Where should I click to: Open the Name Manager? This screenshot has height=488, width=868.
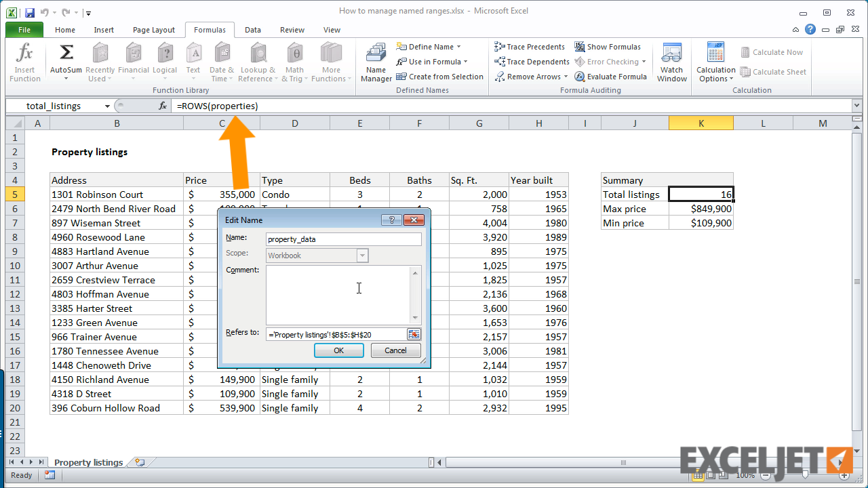click(x=376, y=62)
